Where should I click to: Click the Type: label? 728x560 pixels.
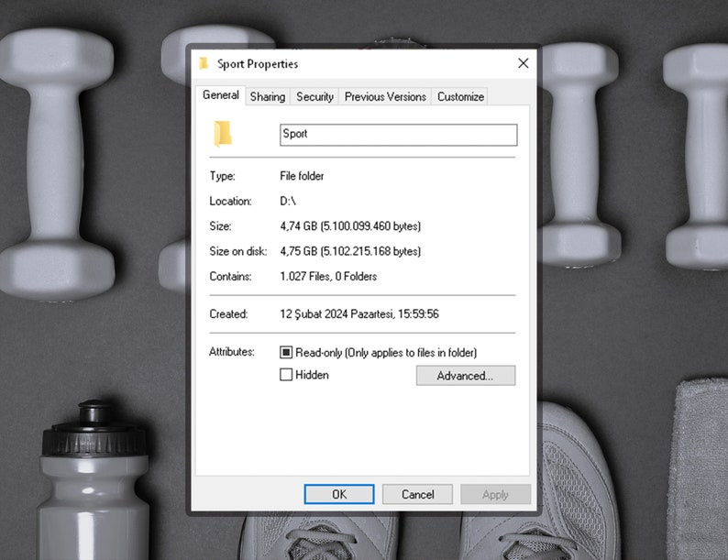coord(223,176)
